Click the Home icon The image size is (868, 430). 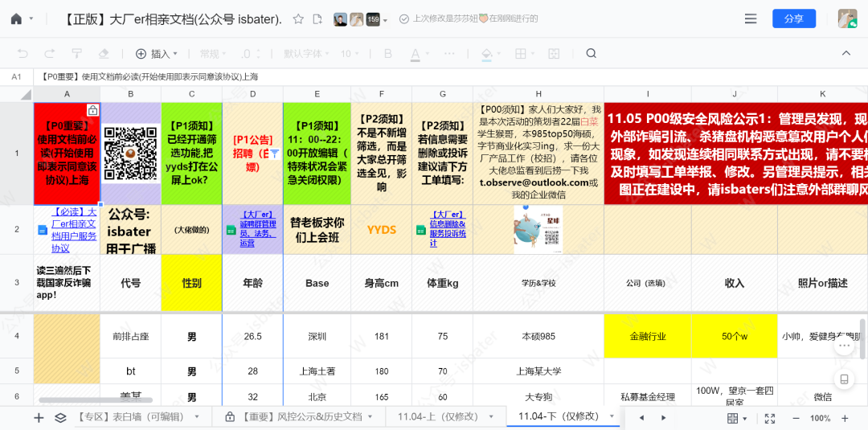click(x=16, y=18)
